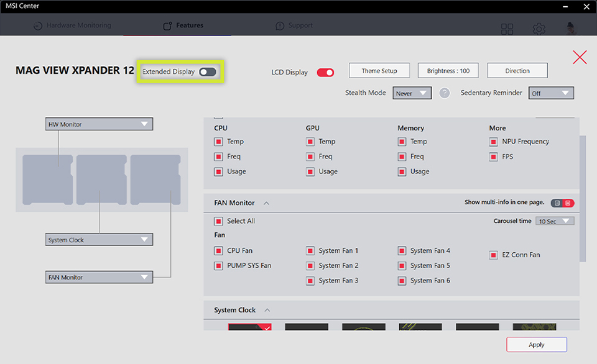Screen dimensions: 597x364
Task: Turn off LCD Display switch
Action: pyautogui.click(x=325, y=72)
